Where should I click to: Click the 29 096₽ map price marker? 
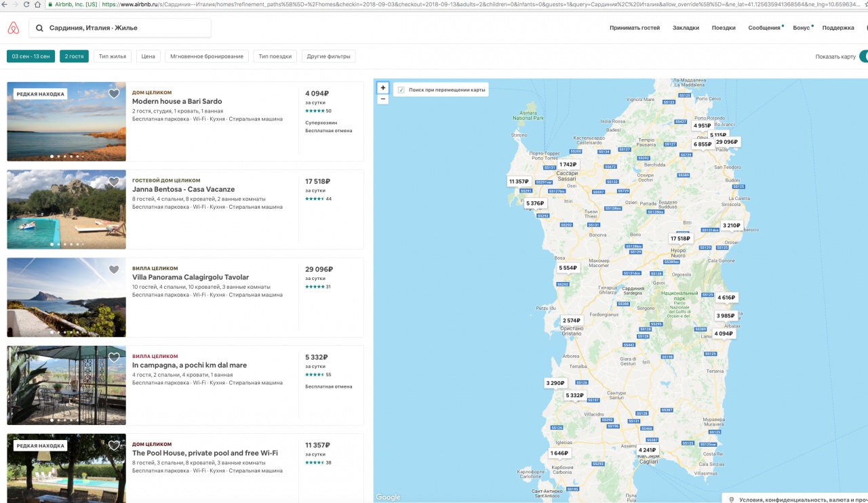click(x=727, y=142)
